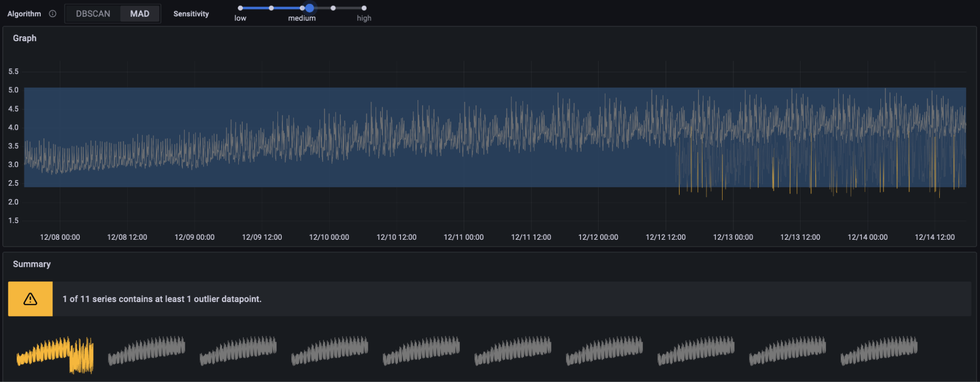Select the DBSCAN algorithm option

(93, 14)
